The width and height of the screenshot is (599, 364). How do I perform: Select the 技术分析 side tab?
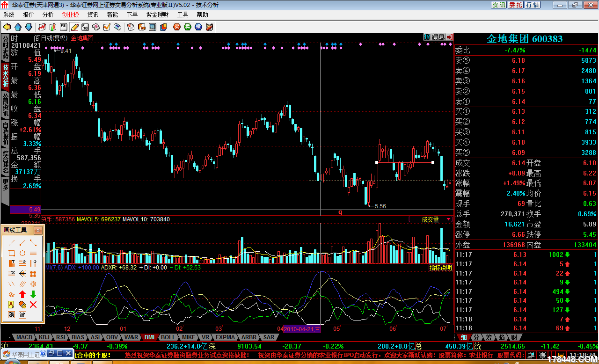tap(5, 76)
